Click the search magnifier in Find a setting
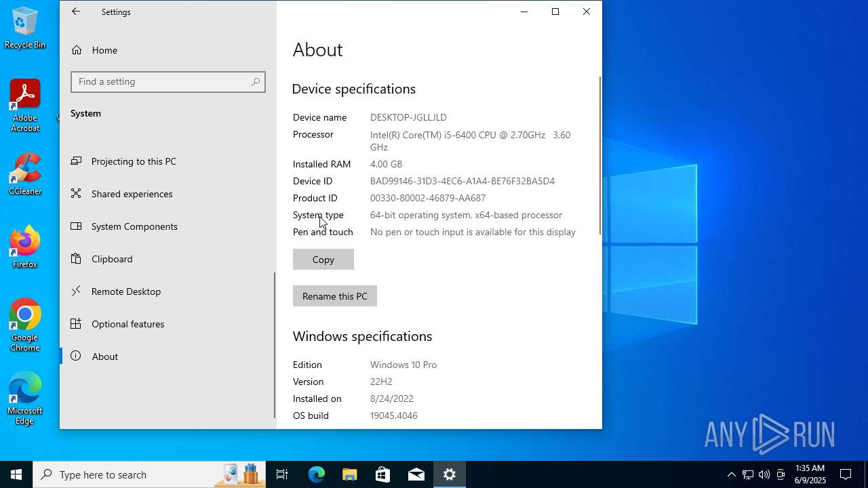The width and height of the screenshot is (868, 488). pos(256,81)
